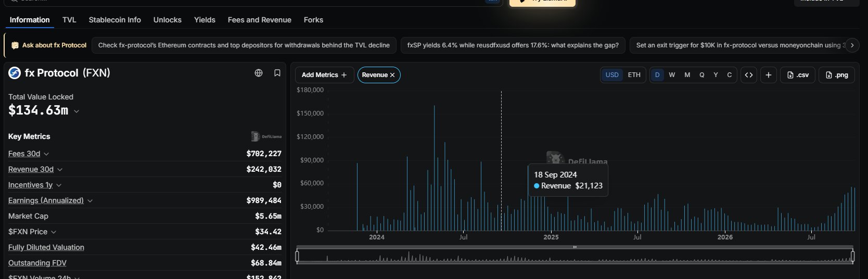Click Fully Diluted Valuation label
This screenshot has height=279, width=868.
pyautogui.click(x=46, y=247)
